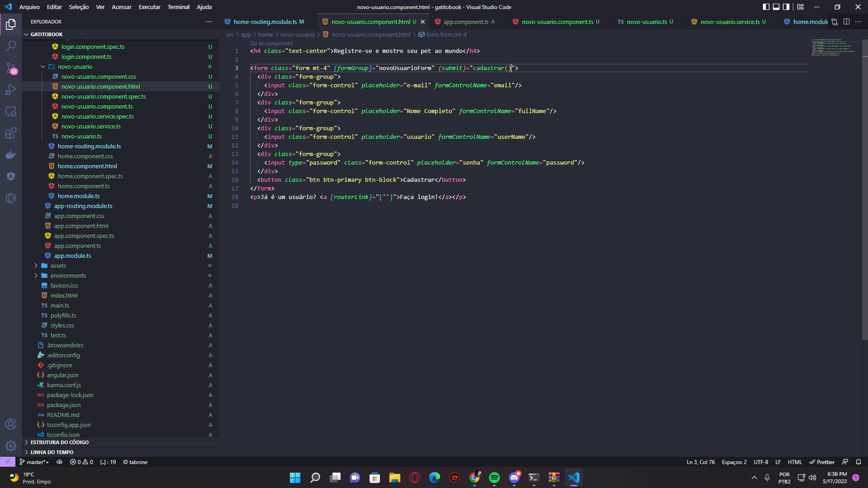Screen dimensions: 868x488
Task: Click the split editor right icon
Action: pyautogui.click(x=846, y=22)
